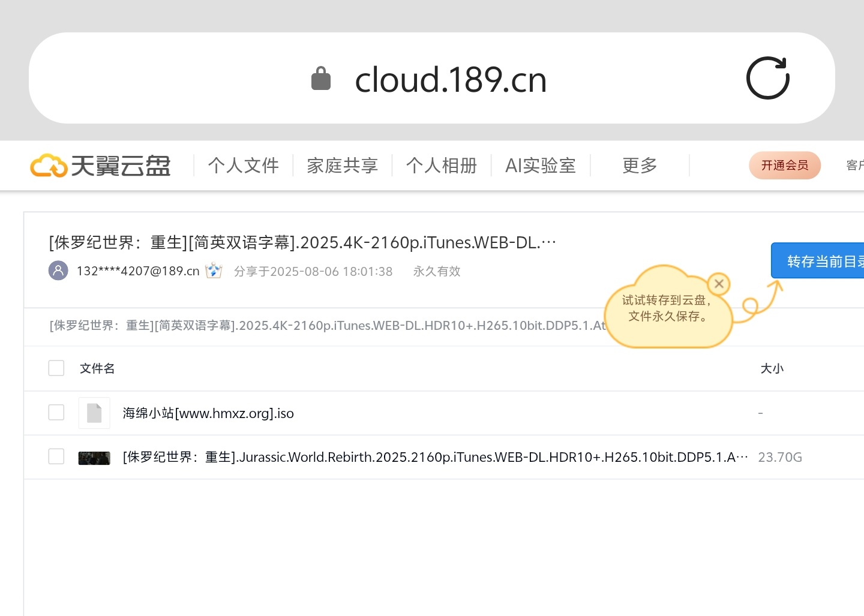Expand the 更多 menu
Screen dimensions: 864x616
pyautogui.click(x=640, y=166)
